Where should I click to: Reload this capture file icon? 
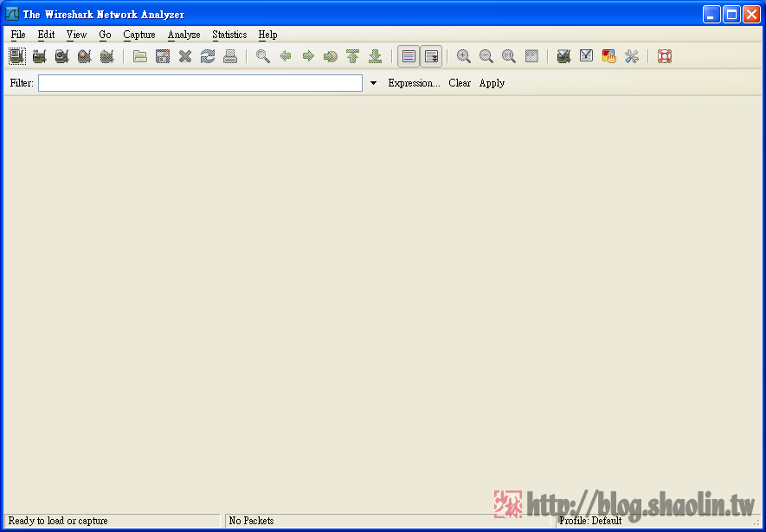click(208, 56)
